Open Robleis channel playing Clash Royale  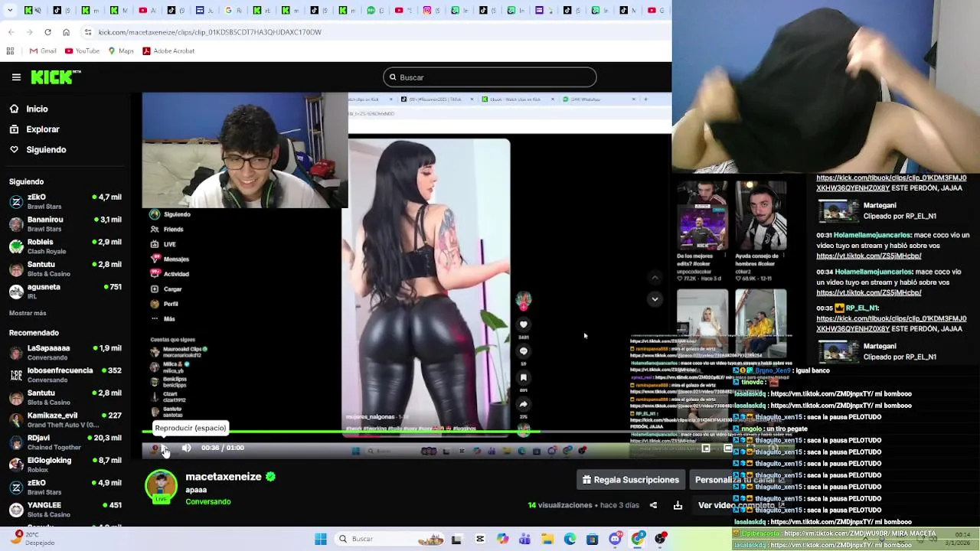point(66,246)
